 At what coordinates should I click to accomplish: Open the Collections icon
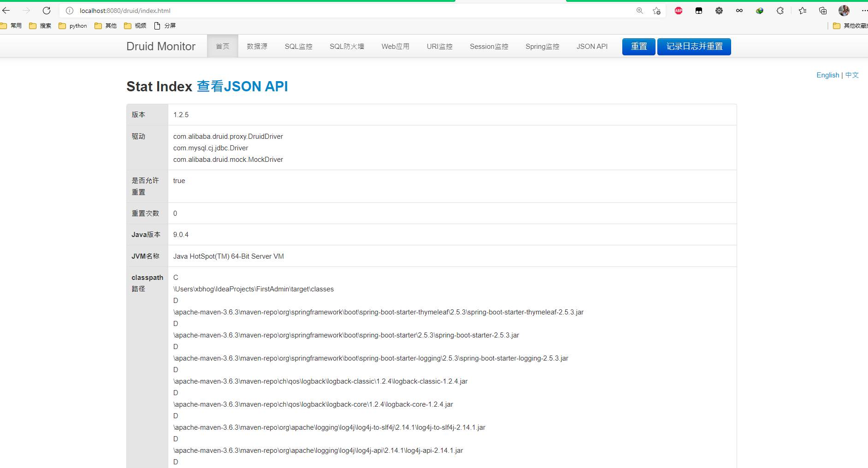[x=823, y=11]
